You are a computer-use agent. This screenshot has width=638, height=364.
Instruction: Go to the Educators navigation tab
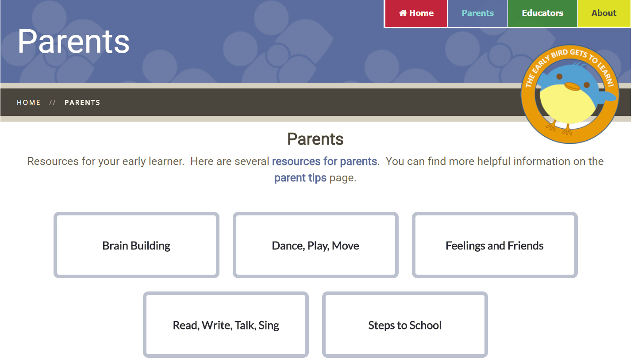tap(542, 13)
